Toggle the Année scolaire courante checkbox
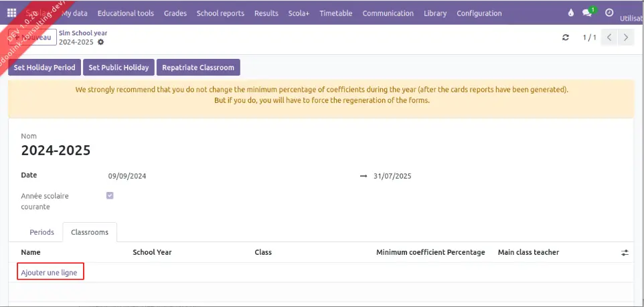This screenshot has width=644, height=307. click(x=110, y=196)
